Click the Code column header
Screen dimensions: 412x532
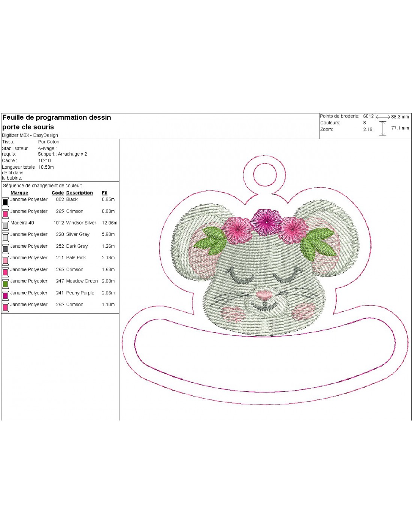[58, 193]
